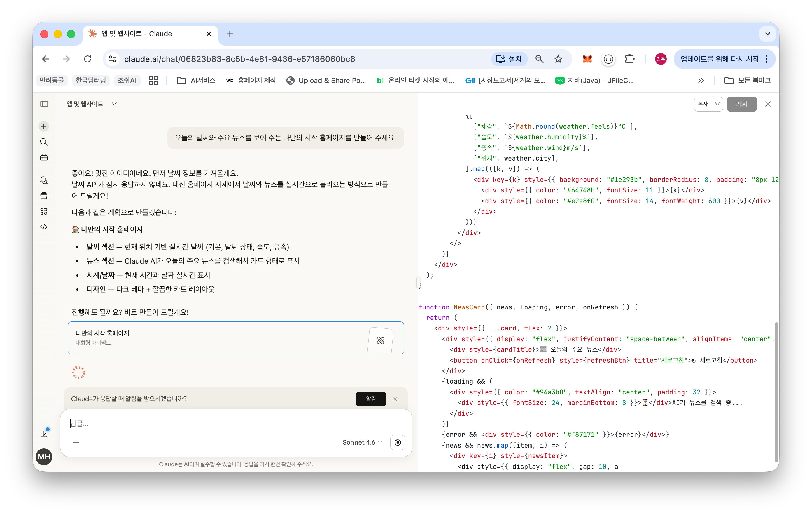Image resolution: width=812 pixels, height=515 pixels.
Task: Dismiss the notification prompt banner
Action: (x=395, y=399)
